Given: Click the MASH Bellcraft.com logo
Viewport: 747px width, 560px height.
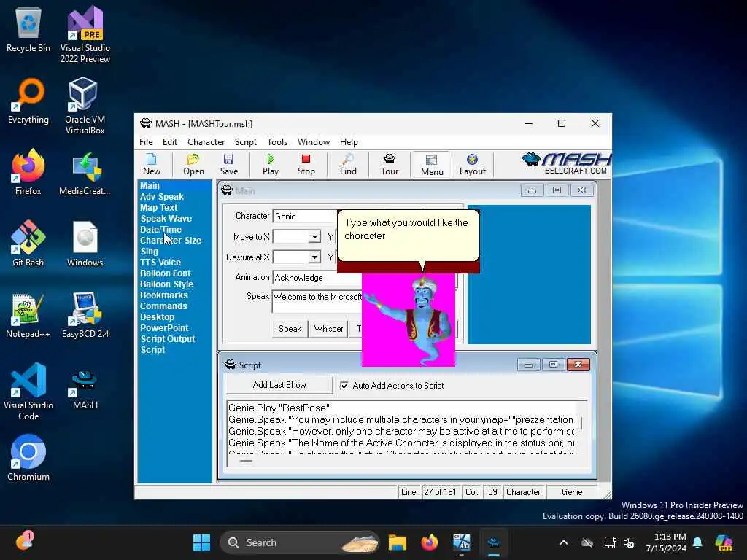Looking at the screenshot, I should [566, 164].
